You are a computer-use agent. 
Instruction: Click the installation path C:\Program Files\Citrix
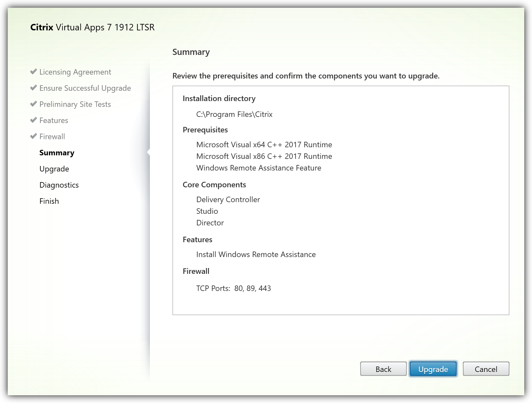234,114
